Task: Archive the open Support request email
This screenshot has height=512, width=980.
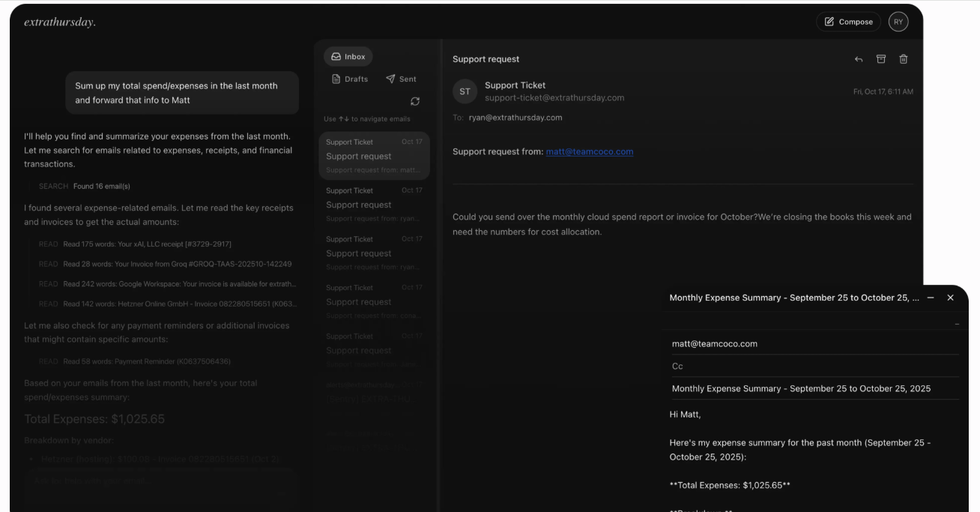Action: point(881,59)
